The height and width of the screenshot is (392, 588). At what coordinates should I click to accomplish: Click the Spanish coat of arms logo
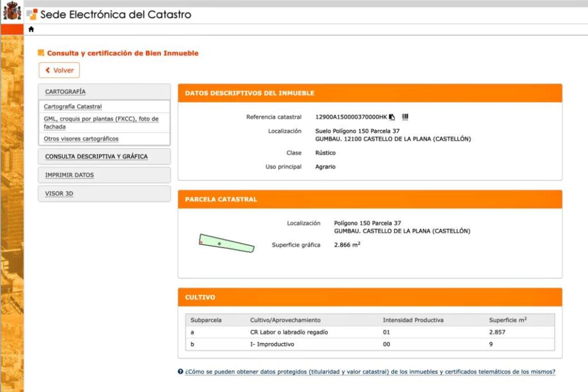coord(11,11)
